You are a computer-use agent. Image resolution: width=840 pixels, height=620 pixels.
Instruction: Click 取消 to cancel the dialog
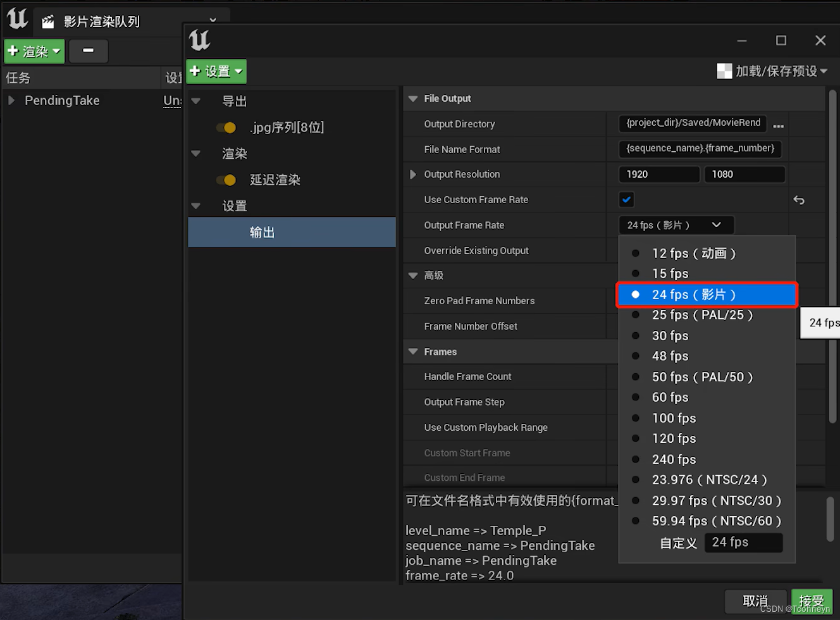[x=755, y=601]
